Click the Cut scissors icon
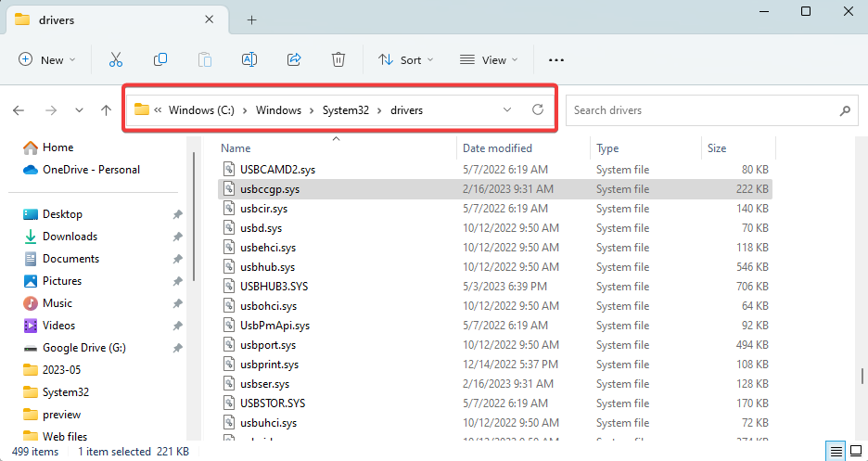868x461 pixels. coord(116,59)
